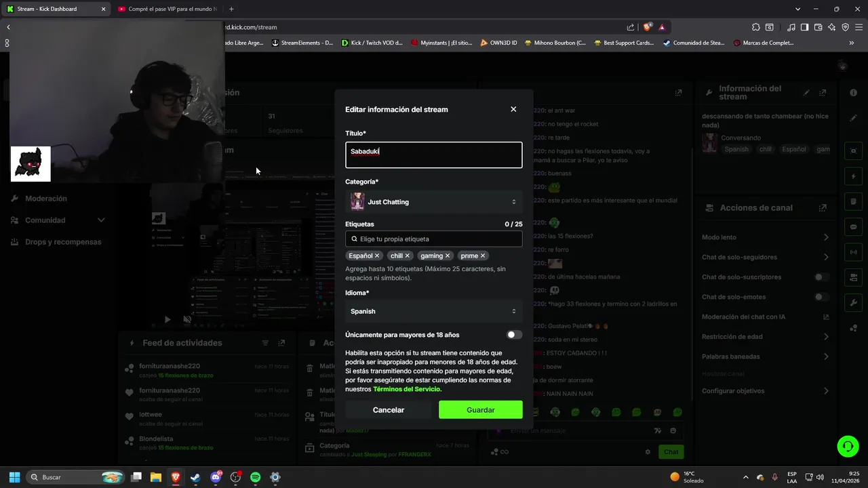
Task: Open the Spanish language dropdown
Action: coord(433,311)
